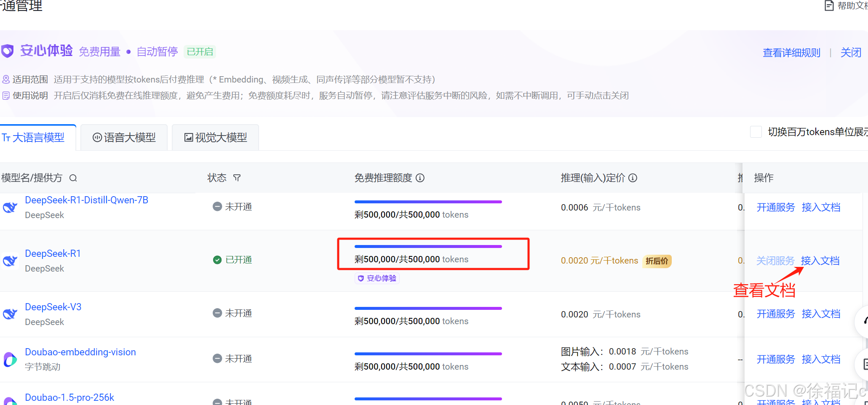Open DeepSeek-R1 model name link

53,253
